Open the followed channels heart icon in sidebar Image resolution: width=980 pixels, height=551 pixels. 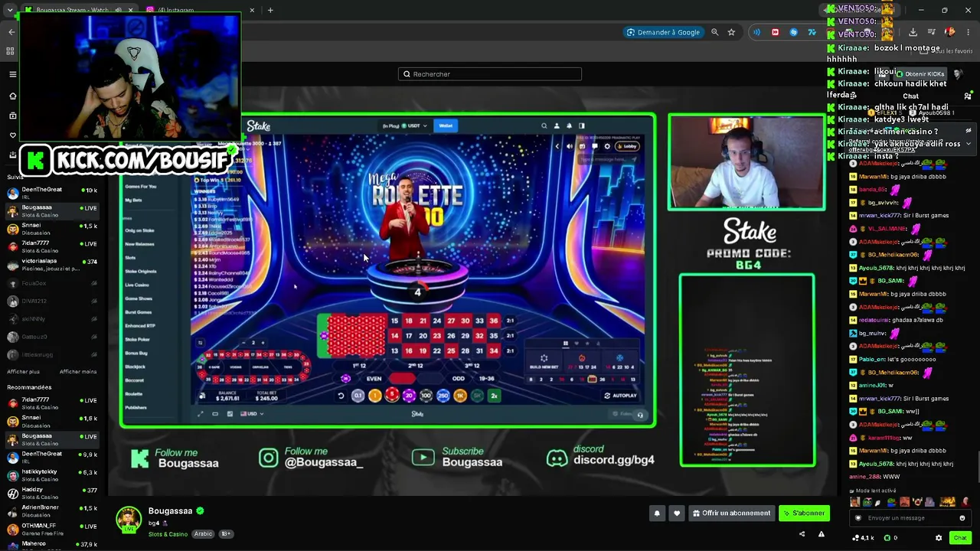[12, 135]
